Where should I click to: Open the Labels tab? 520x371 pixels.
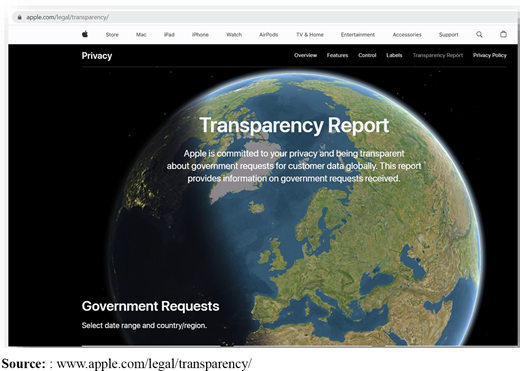pos(394,55)
